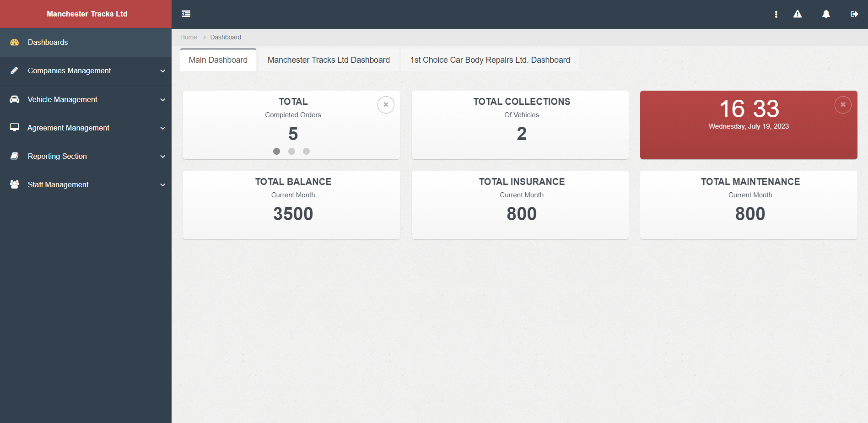Click the Total Balance value 3500
Image resolution: width=868 pixels, height=423 pixels.
(293, 214)
